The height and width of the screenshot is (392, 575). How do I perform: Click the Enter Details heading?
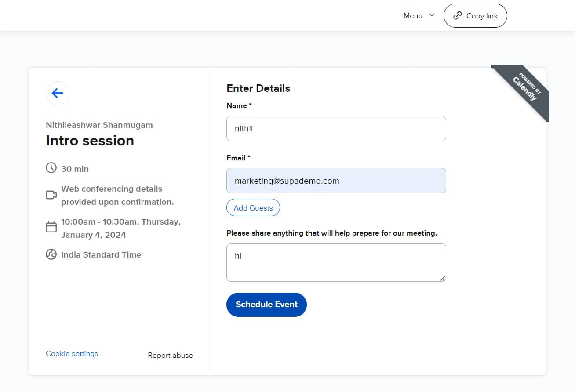coord(258,88)
